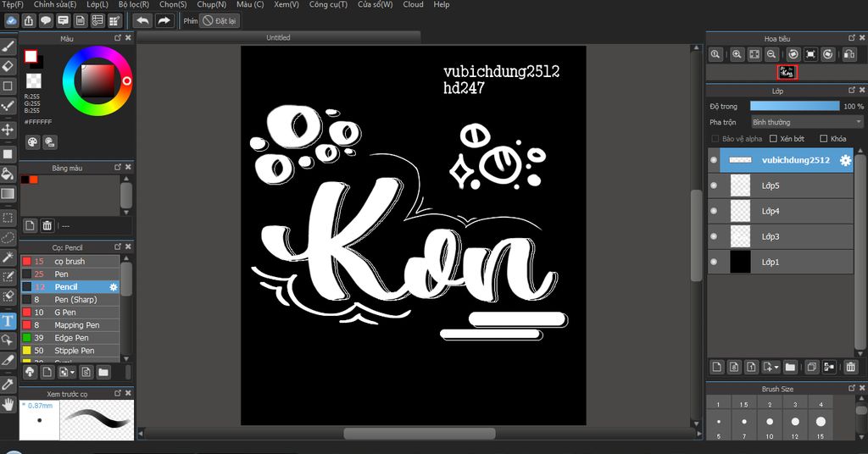Select the Text tool
Viewport: 868px width, 454px height.
[8, 320]
